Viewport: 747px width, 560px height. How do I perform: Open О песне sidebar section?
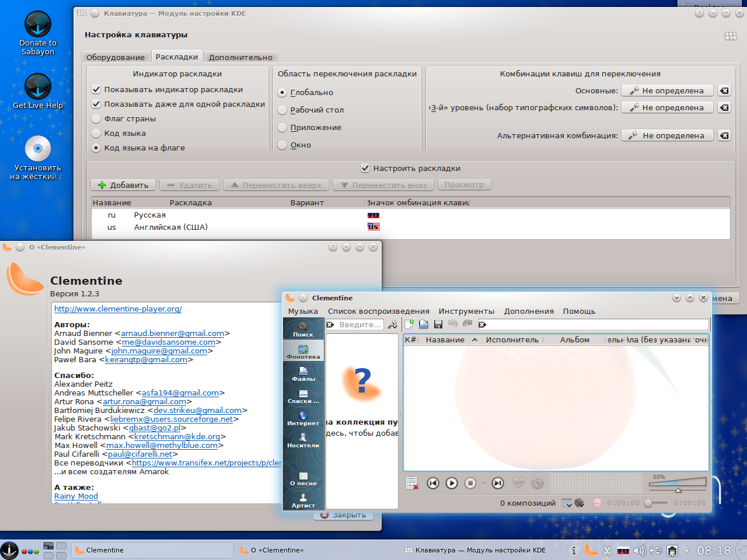tap(303, 479)
